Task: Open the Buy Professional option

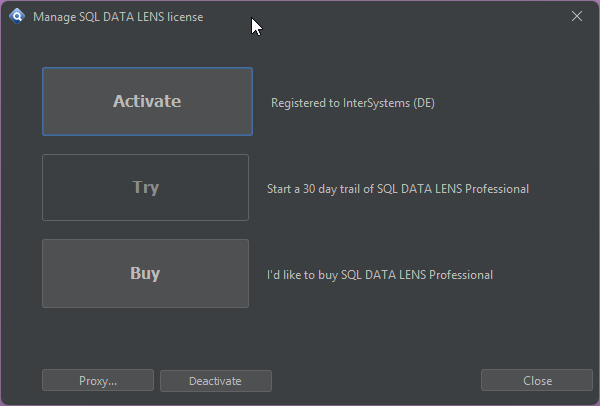Action: pyautogui.click(x=145, y=274)
